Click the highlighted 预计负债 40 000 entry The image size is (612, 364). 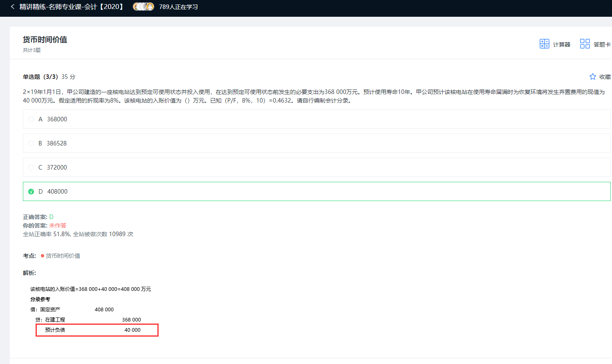coord(97,330)
